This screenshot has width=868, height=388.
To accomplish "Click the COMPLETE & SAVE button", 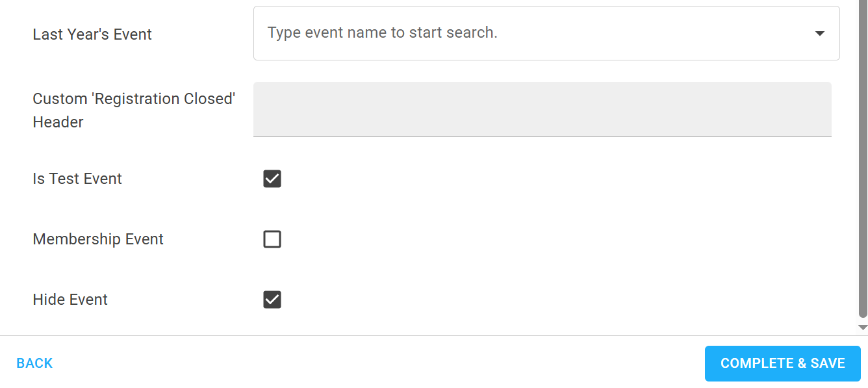I will click(782, 363).
